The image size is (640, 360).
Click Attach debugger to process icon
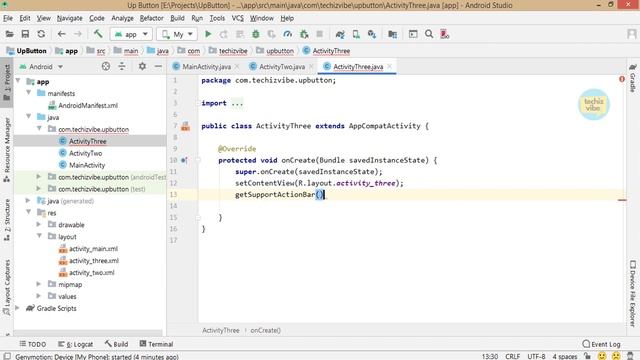point(304,34)
